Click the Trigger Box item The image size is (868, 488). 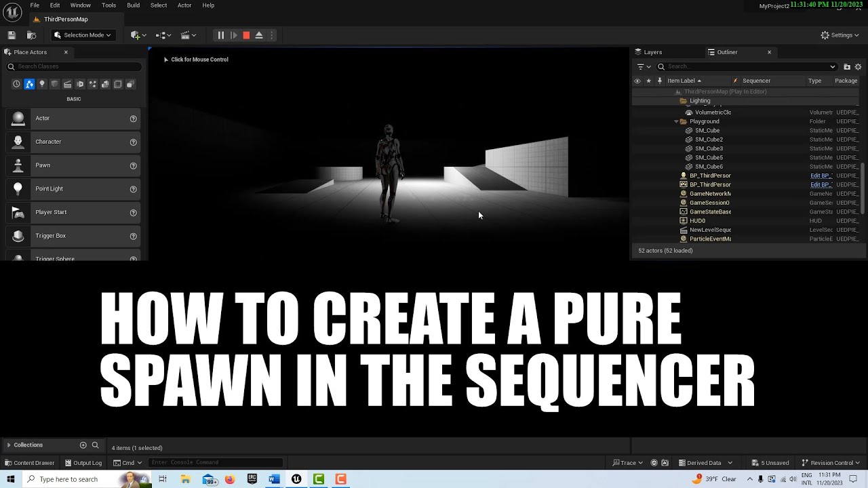click(73, 236)
